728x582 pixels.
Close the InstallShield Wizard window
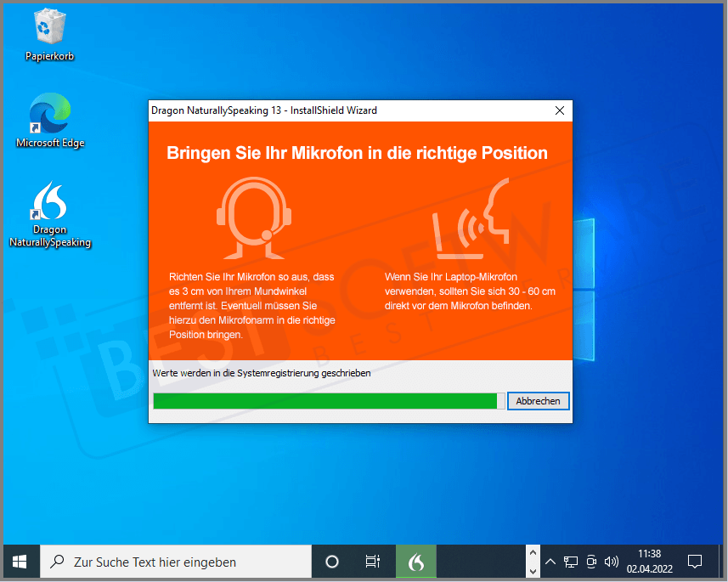tap(559, 110)
